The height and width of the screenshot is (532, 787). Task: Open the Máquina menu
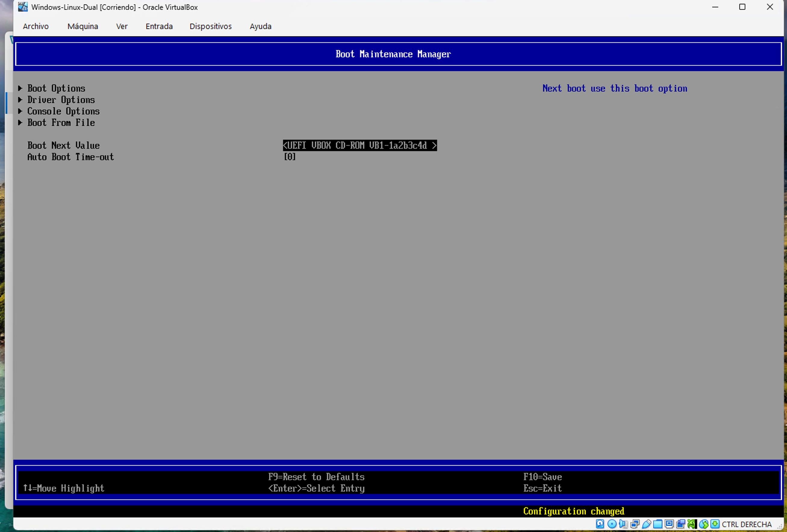[x=82, y=26]
